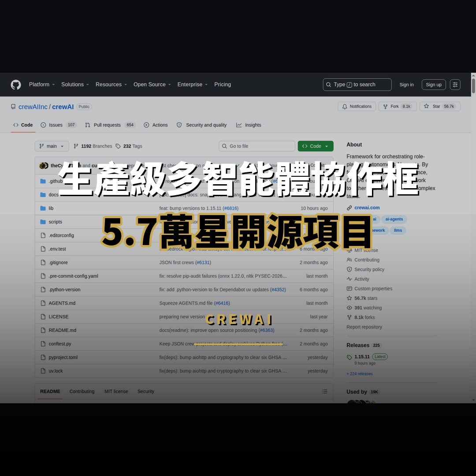Click the Report repository link
Image resolution: width=476 pixels, height=476 pixels.
tap(364, 327)
